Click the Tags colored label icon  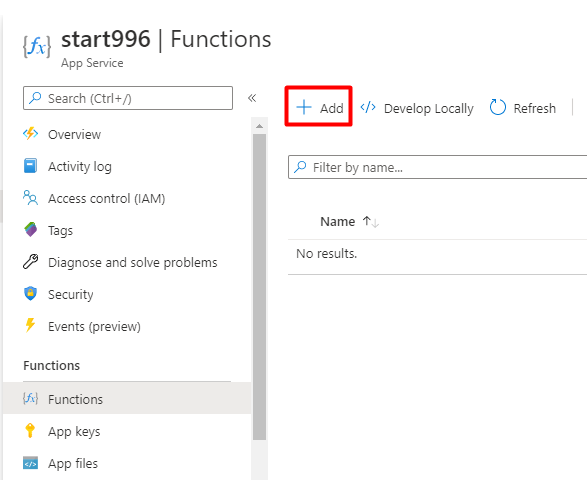click(x=31, y=230)
